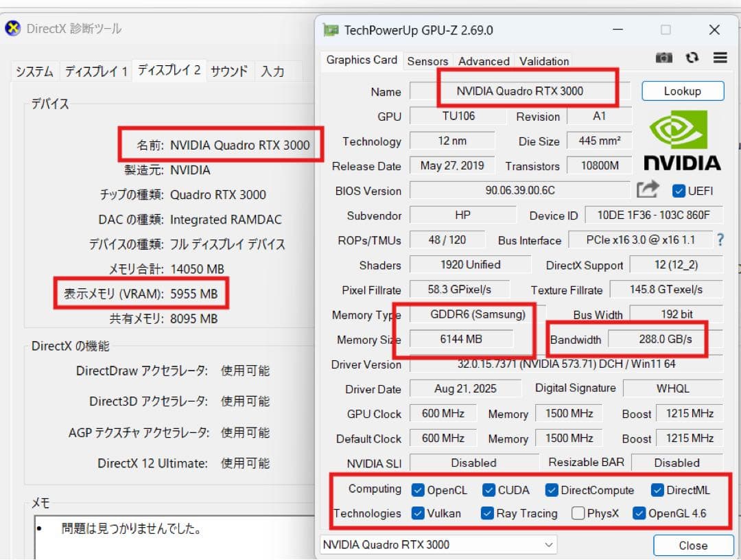Toggle the PhysX checkbox

pos(578,513)
